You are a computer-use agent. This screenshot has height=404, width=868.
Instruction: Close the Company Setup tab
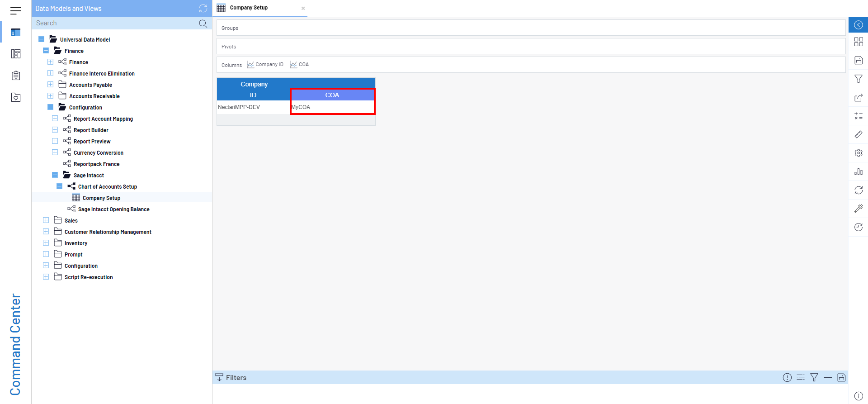tap(303, 9)
